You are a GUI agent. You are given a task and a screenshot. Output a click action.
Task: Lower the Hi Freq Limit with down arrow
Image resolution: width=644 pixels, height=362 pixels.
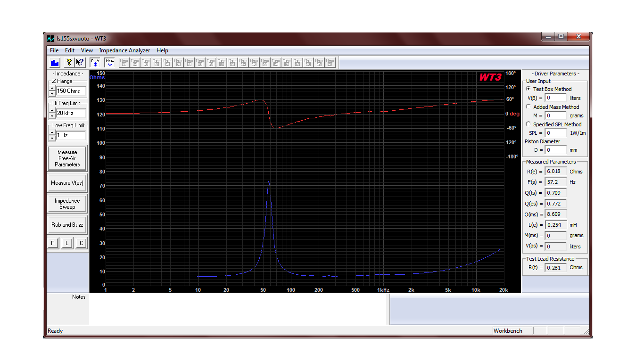click(x=52, y=115)
